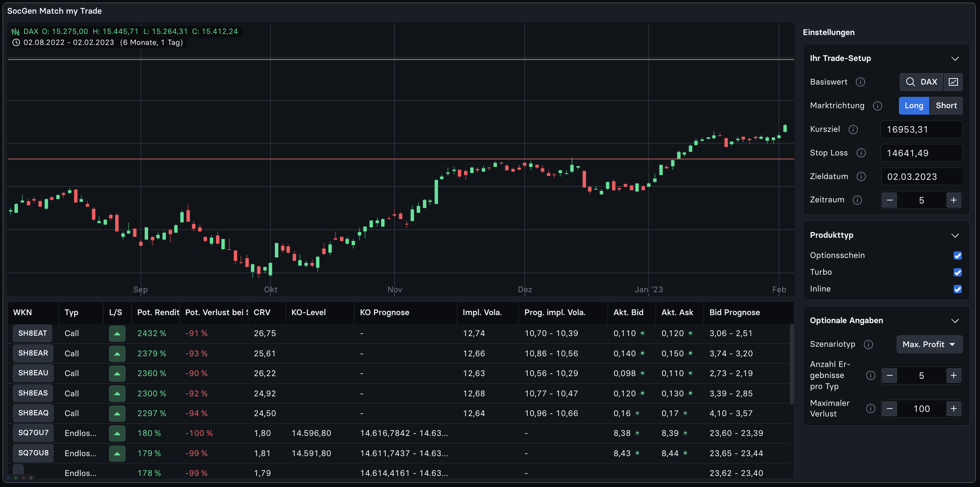Viewport: 980px width, 487px height.
Task: Decrease Anzahl Ergebnisse pro Typ with minus
Action: coord(889,376)
